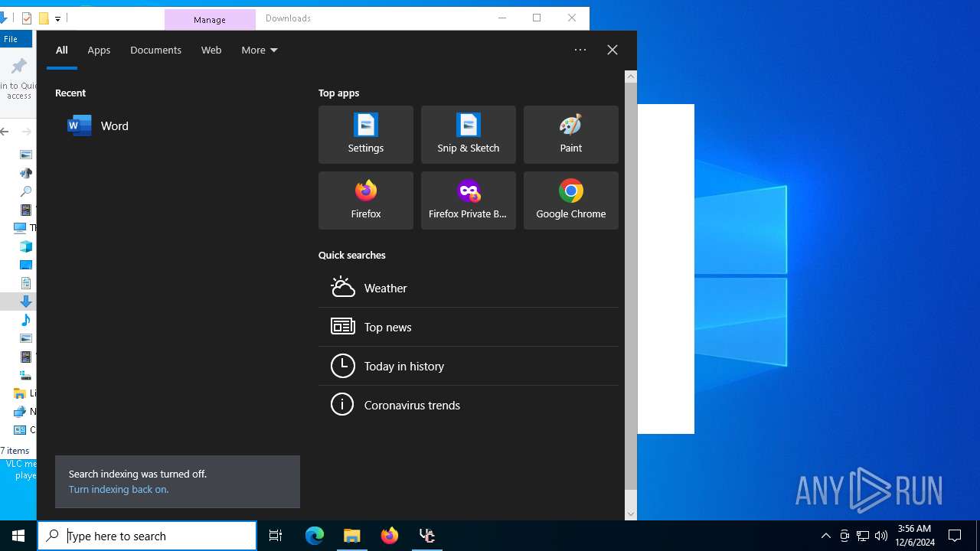The width and height of the screenshot is (980, 551).
Task: Select the Weather quick search
Action: (x=469, y=288)
